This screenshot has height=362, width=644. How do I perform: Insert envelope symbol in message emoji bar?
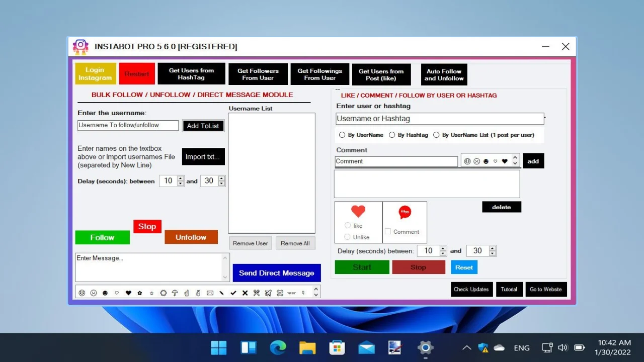[x=210, y=293]
